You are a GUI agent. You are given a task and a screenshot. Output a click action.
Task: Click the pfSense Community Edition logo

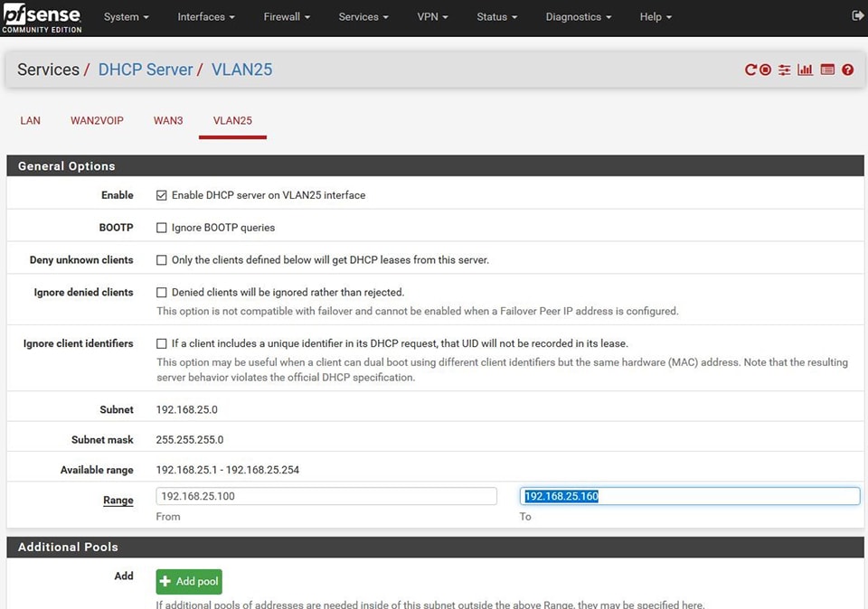pos(42,17)
